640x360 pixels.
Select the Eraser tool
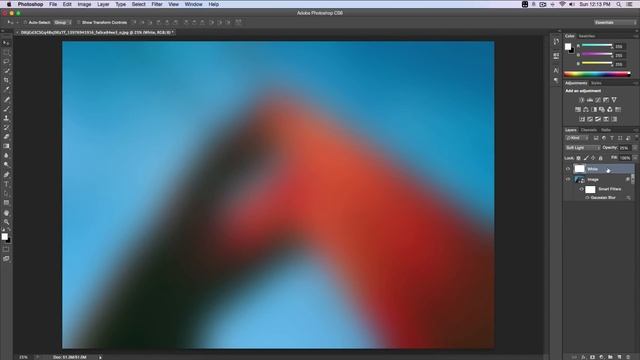click(x=6, y=137)
